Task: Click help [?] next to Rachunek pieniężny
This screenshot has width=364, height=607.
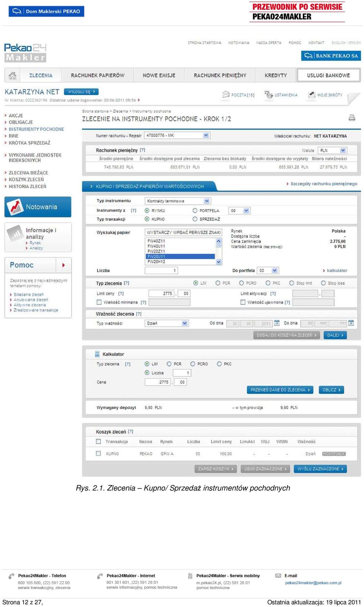Action: coord(142,150)
